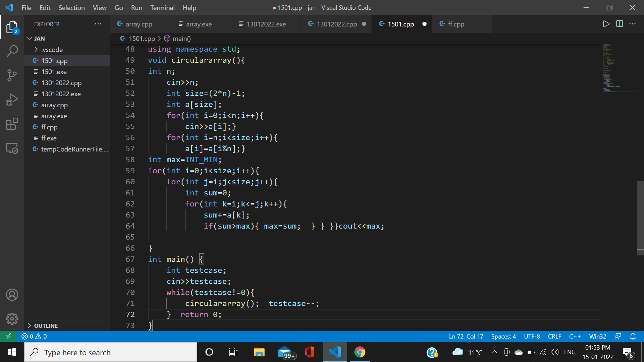Collapse the JAN folder section
This screenshot has height=362, width=644.
pyautogui.click(x=39, y=39)
